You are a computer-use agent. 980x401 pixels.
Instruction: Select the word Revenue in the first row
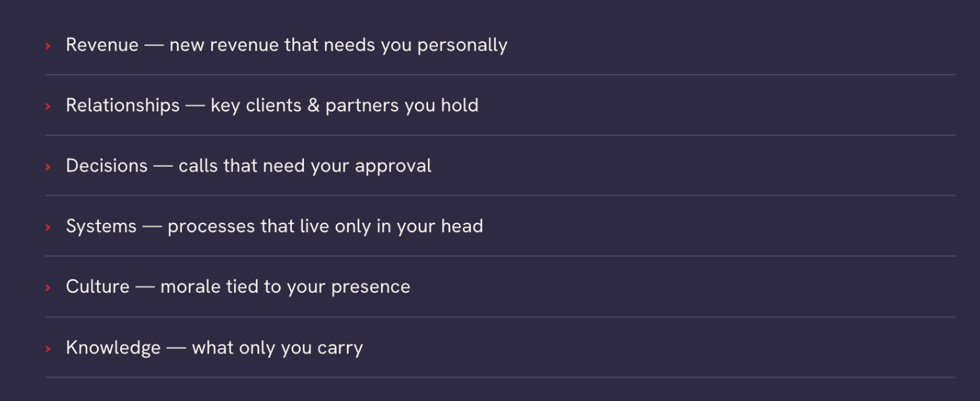102,45
